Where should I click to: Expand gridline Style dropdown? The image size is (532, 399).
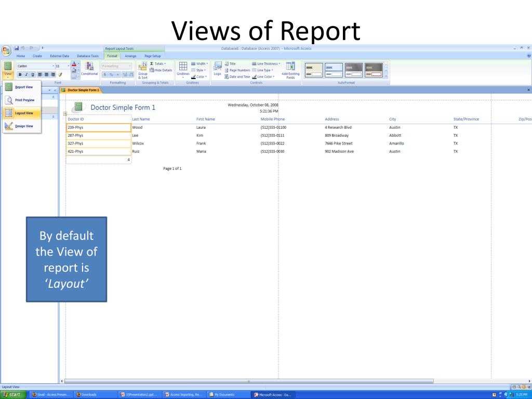point(198,70)
